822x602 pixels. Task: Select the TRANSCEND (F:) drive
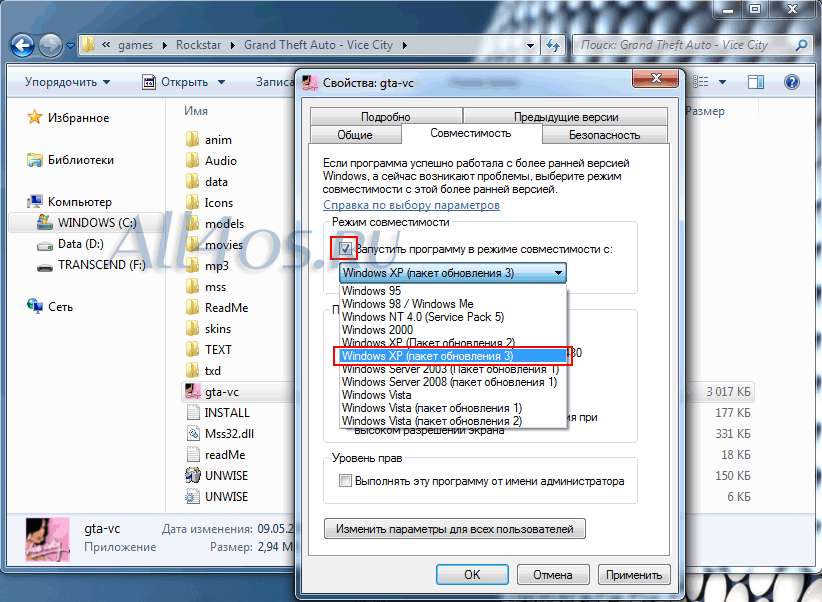point(91,265)
